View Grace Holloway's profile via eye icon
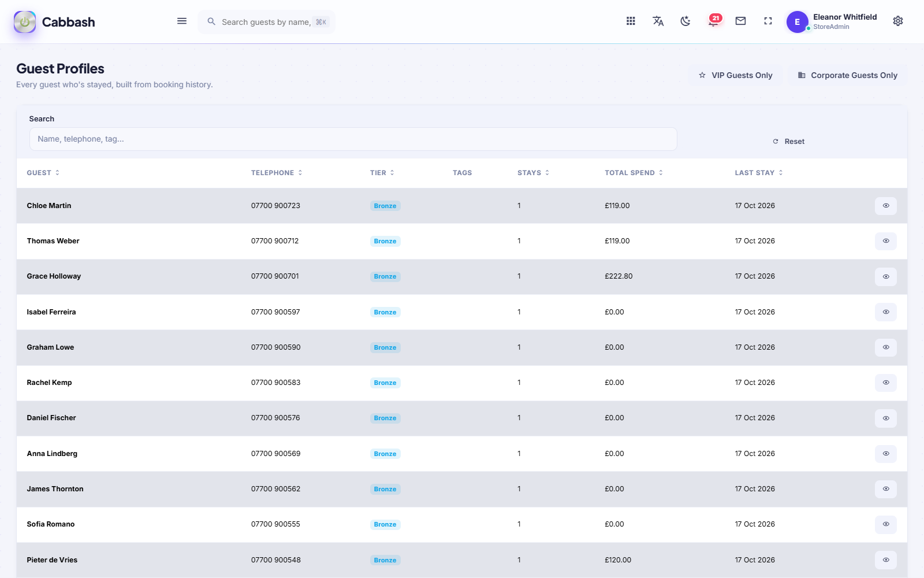 885,276
